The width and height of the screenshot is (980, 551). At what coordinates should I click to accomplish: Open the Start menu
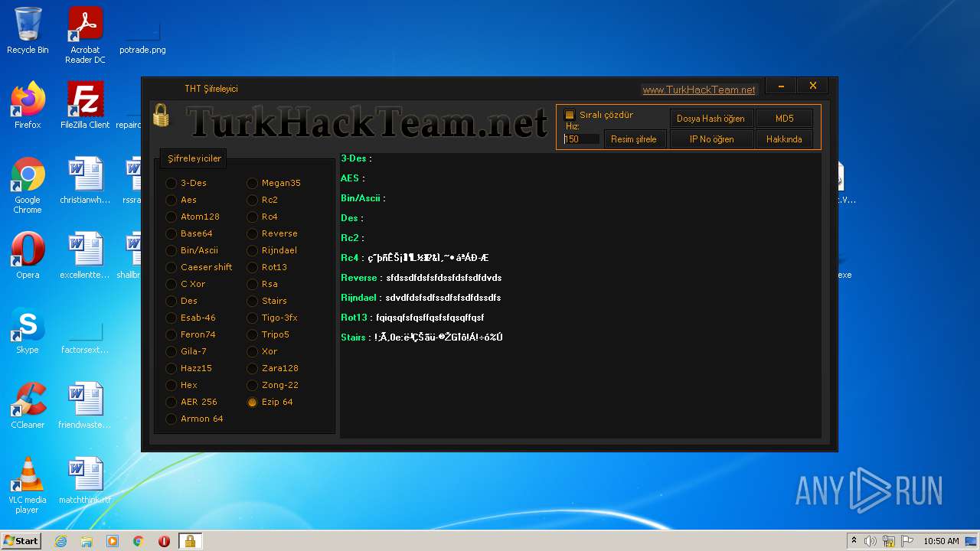point(21,541)
